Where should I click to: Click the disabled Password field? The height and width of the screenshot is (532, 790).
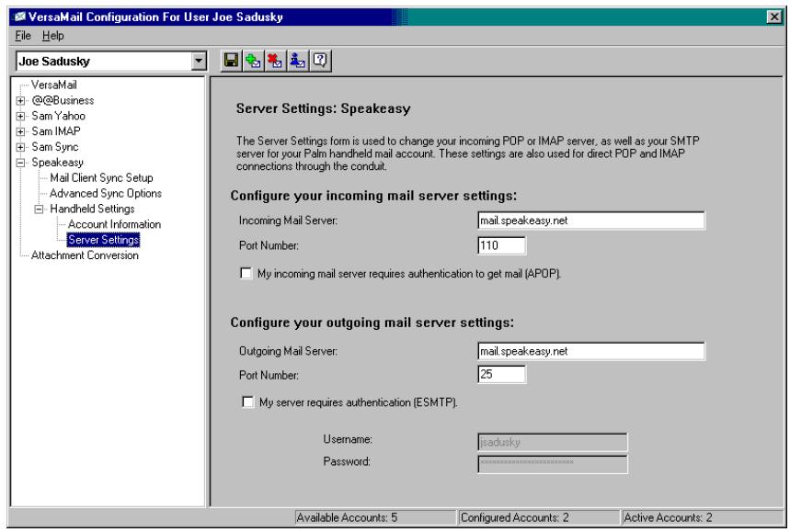coord(552,464)
